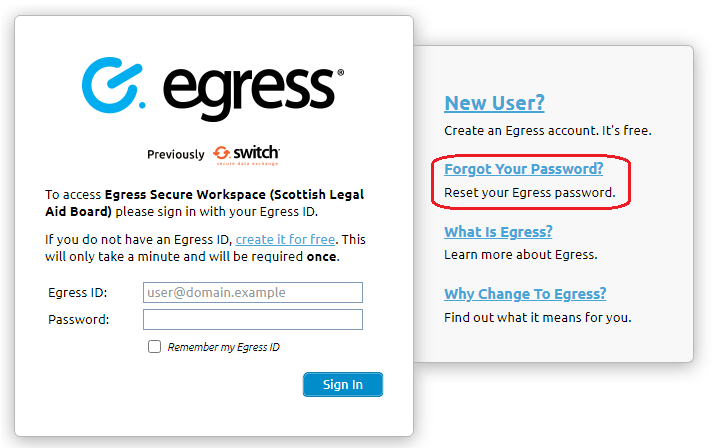Open the 'create it for free' link
This screenshot has height=448, width=712.
(285, 239)
